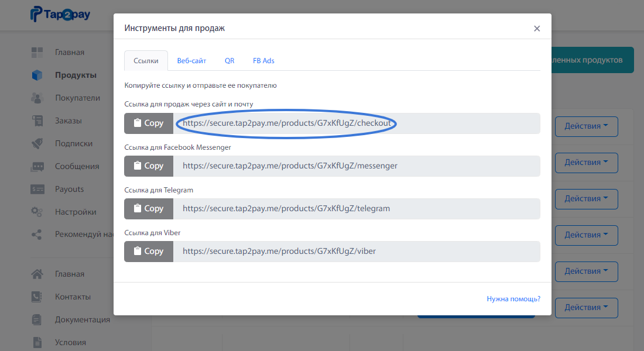
Task: Click the Заказы orders icon
Action: click(37, 121)
